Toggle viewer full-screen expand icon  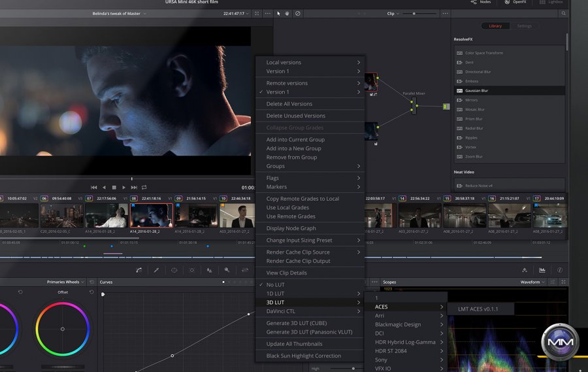(257, 14)
